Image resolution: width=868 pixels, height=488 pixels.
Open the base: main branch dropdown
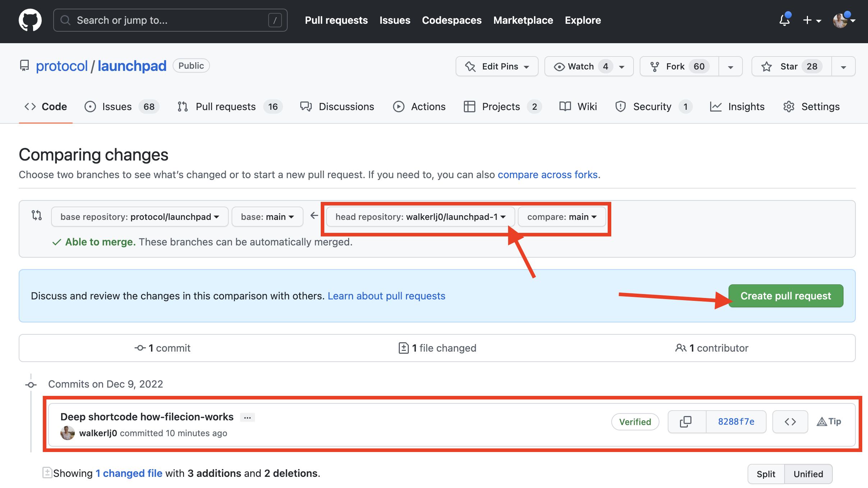pos(268,217)
